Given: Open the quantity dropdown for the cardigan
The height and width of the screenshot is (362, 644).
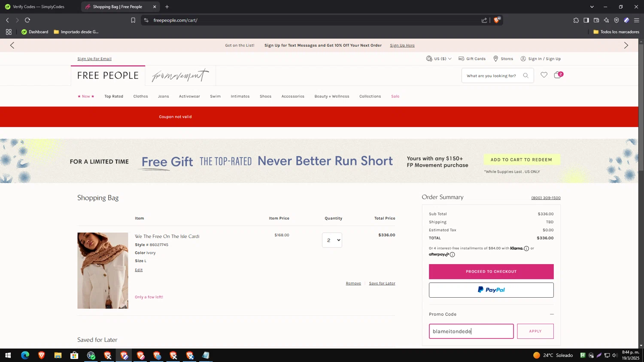Looking at the screenshot, I should coord(332,240).
